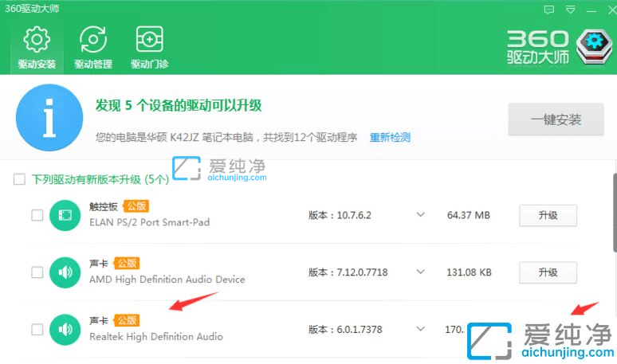Click the blue info circle icon
The height and width of the screenshot is (364, 617).
[x=49, y=118]
